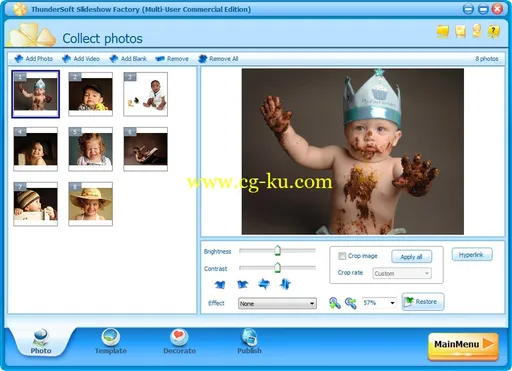Image resolution: width=512 pixels, height=371 pixels.
Task: Select photo thumbnail 3 on white background
Action: point(145,94)
